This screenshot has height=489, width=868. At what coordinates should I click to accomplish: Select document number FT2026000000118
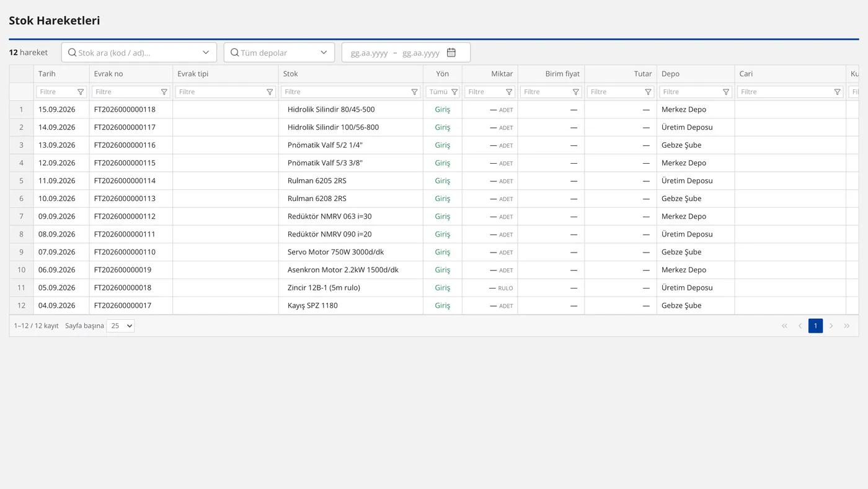(x=125, y=110)
